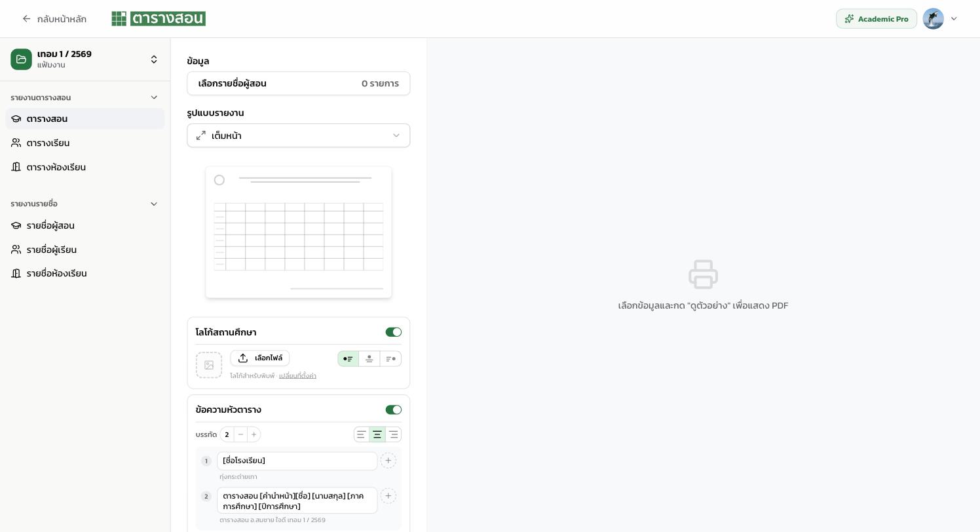The image size is (980, 532).
Task: Click the ตารางสอน logo in header
Action: [159, 18]
